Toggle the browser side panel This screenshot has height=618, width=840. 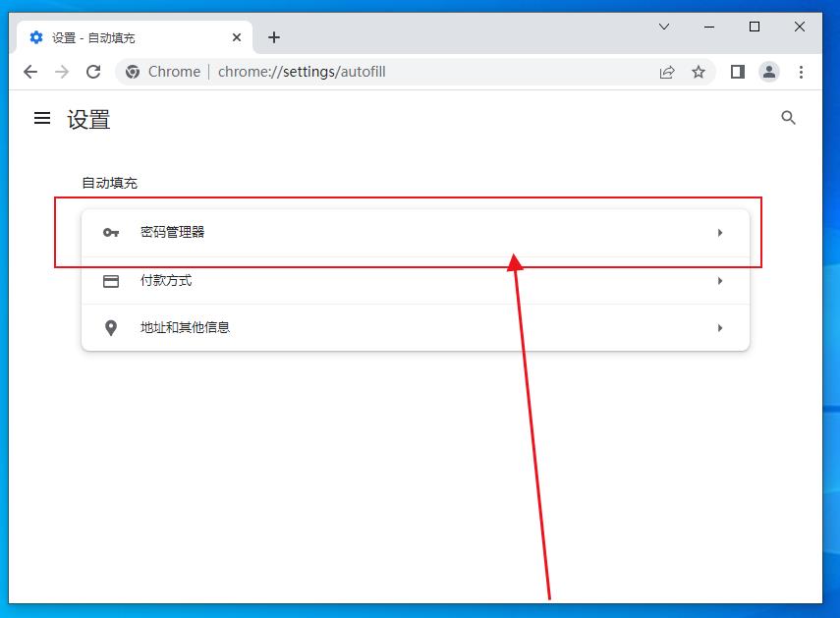[x=738, y=72]
